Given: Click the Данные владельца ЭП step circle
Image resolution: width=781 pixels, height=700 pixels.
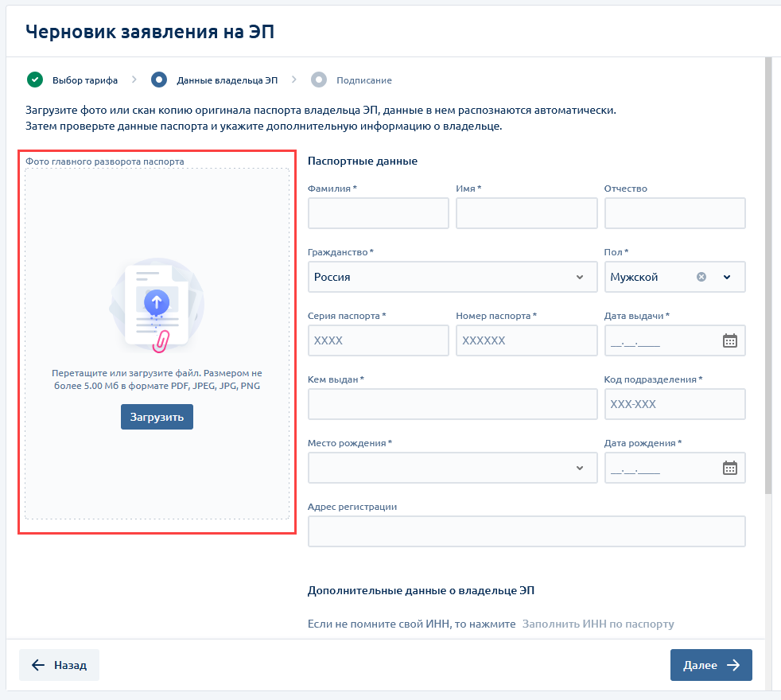Looking at the screenshot, I should tap(159, 80).
